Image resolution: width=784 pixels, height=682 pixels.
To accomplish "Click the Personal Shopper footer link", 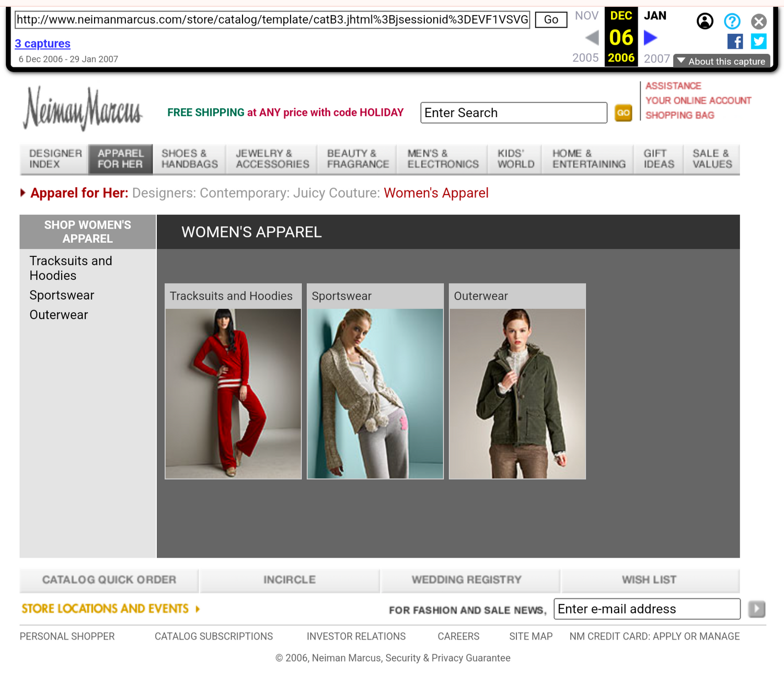I will (x=67, y=636).
